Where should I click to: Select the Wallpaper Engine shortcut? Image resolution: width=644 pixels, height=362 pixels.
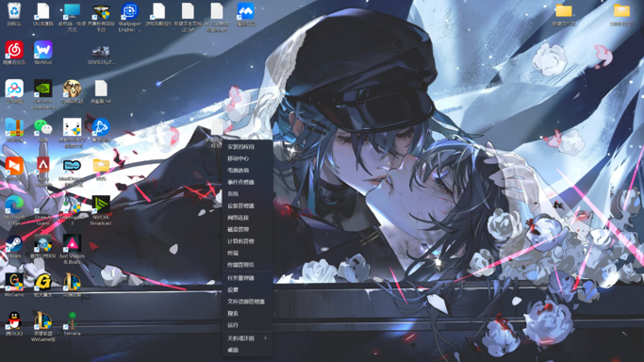(x=130, y=17)
